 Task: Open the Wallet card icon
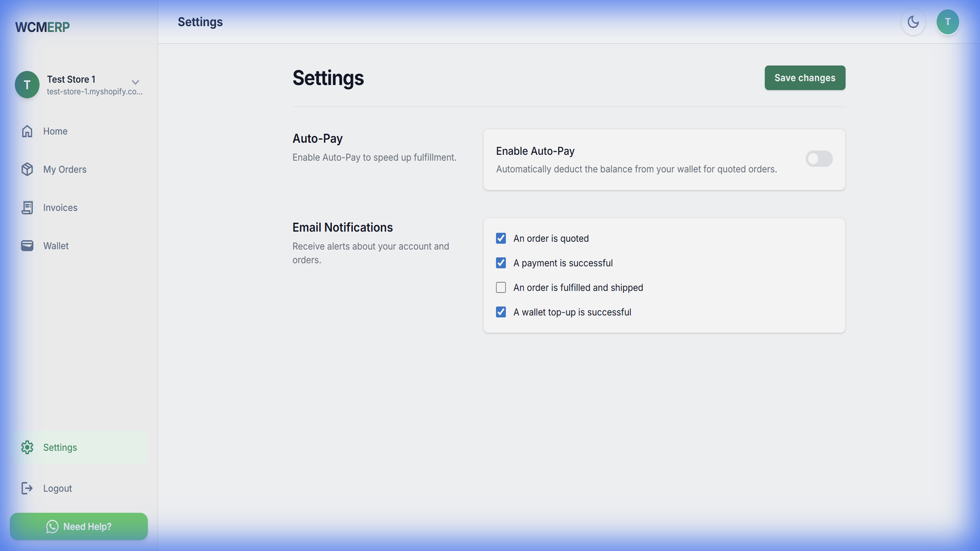(27, 246)
